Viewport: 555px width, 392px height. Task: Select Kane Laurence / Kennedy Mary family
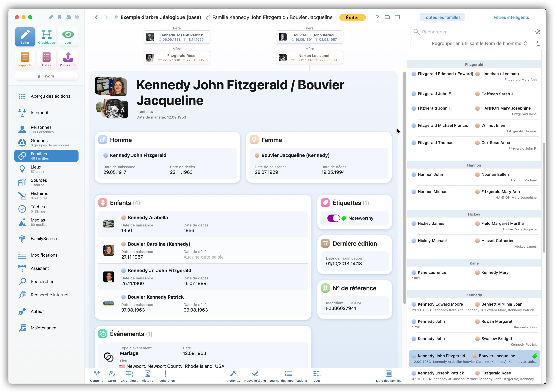coord(474,275)
